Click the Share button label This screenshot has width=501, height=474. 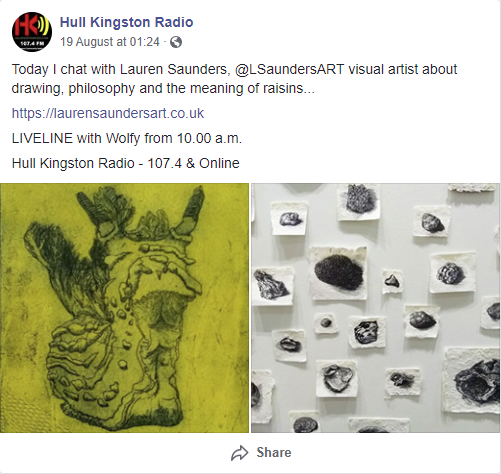[x=274, y=453]
